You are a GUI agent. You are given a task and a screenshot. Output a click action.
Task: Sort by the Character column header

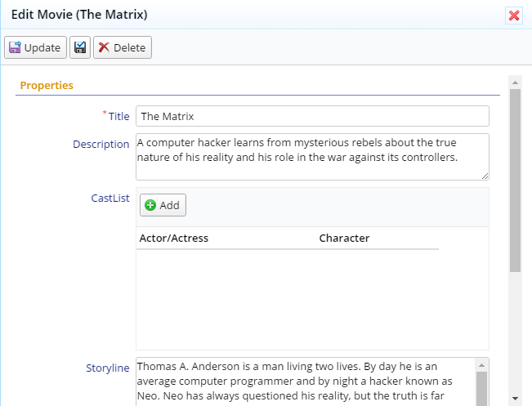click(x=344, y=239)
